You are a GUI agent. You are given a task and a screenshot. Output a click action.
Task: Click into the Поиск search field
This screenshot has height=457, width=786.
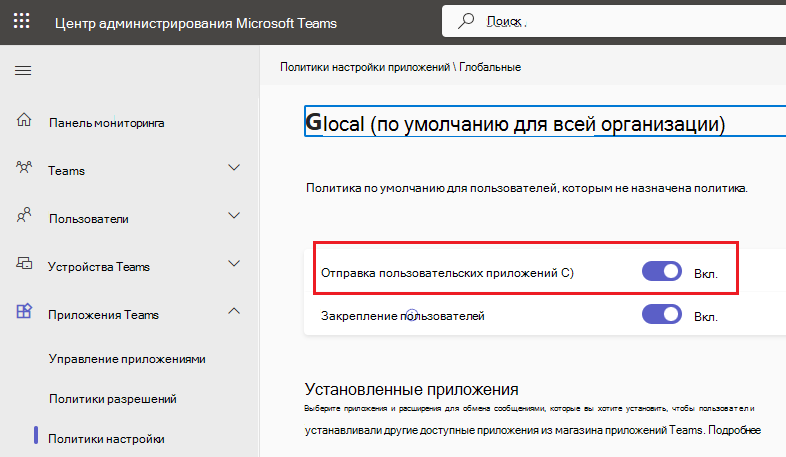click(x=614, y=21)
